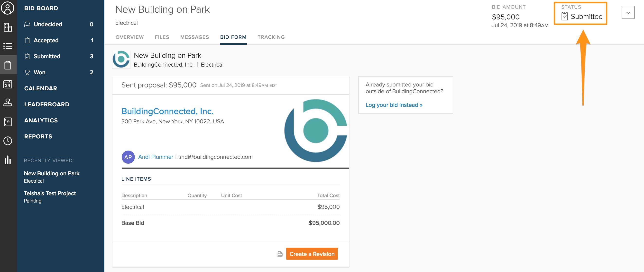Open the bar chart icon in sidebar
The image size is (644, 272).
point(8,160)
